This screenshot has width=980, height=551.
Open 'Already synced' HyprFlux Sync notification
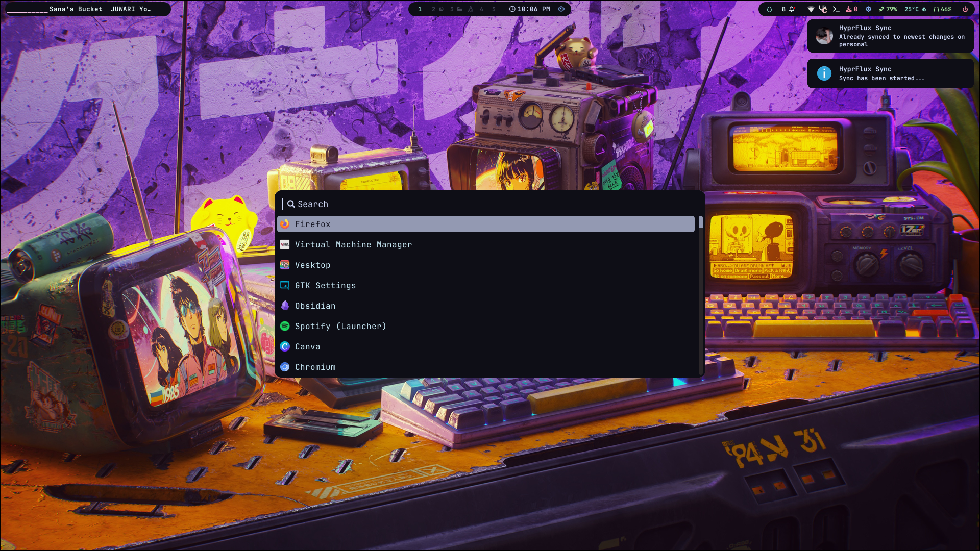point(890,36)
